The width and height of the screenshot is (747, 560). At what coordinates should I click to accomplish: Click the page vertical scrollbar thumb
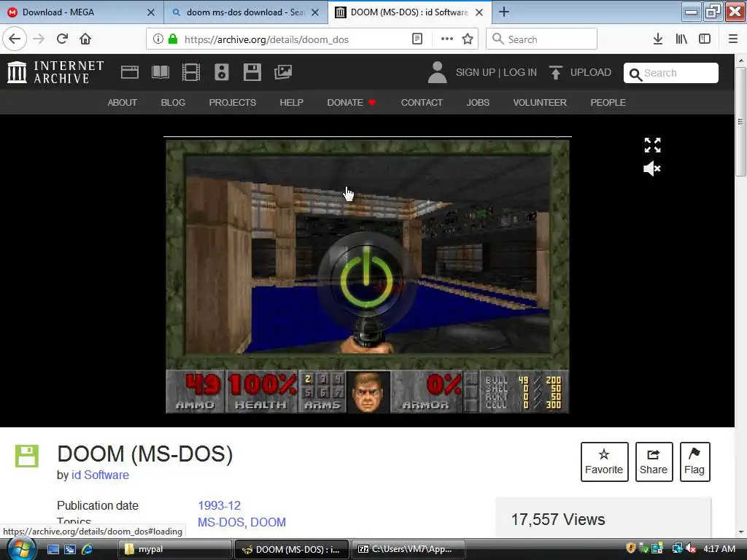coord(740,122)
